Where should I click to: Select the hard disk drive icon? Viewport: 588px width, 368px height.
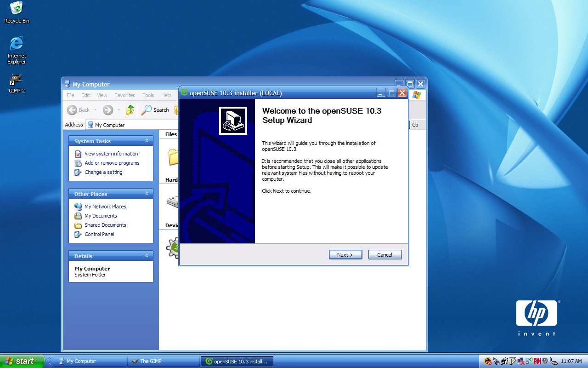[x=173, y=201]
